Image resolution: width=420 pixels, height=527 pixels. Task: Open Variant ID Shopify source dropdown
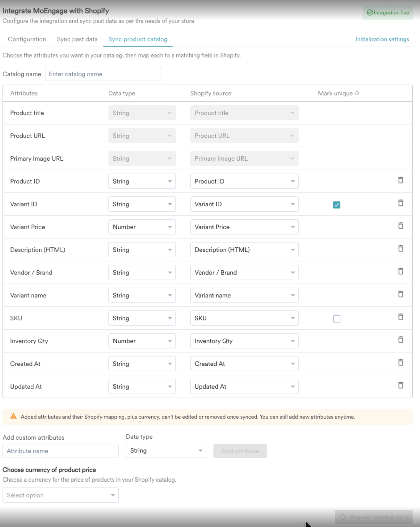(244, 204)
